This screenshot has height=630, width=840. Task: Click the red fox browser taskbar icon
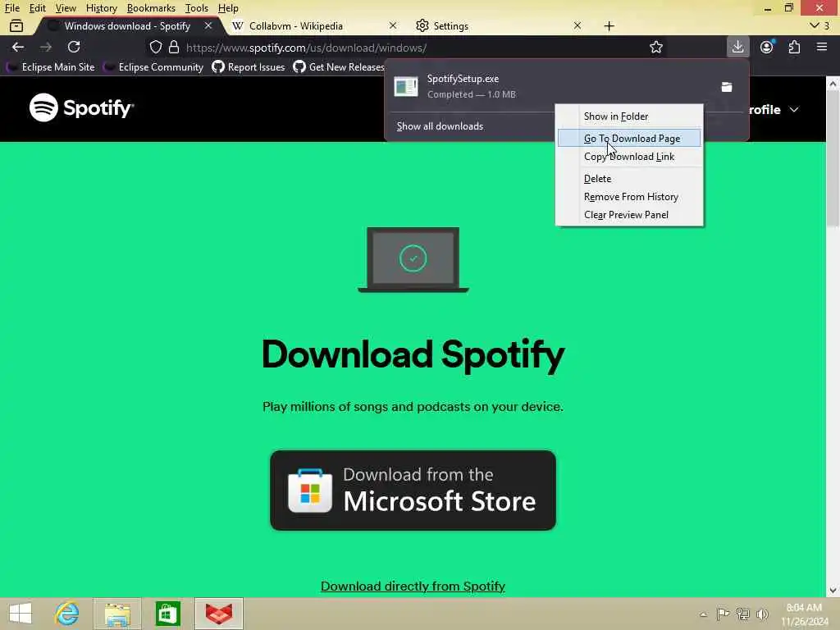tap(219, 614)
